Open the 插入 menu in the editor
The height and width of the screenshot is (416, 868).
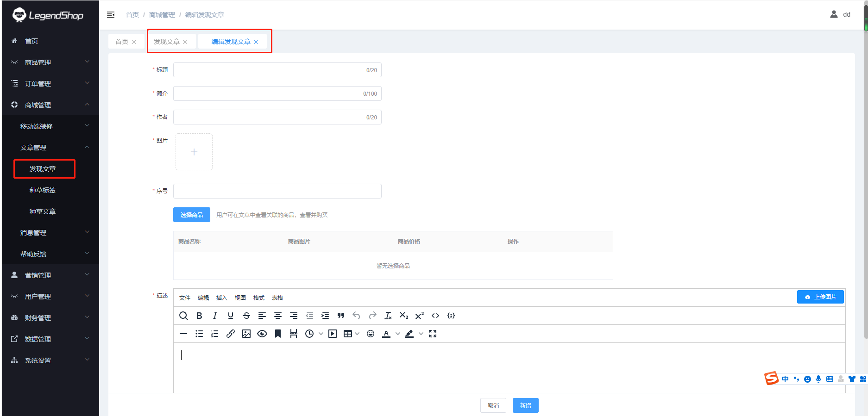pos(222,298)
